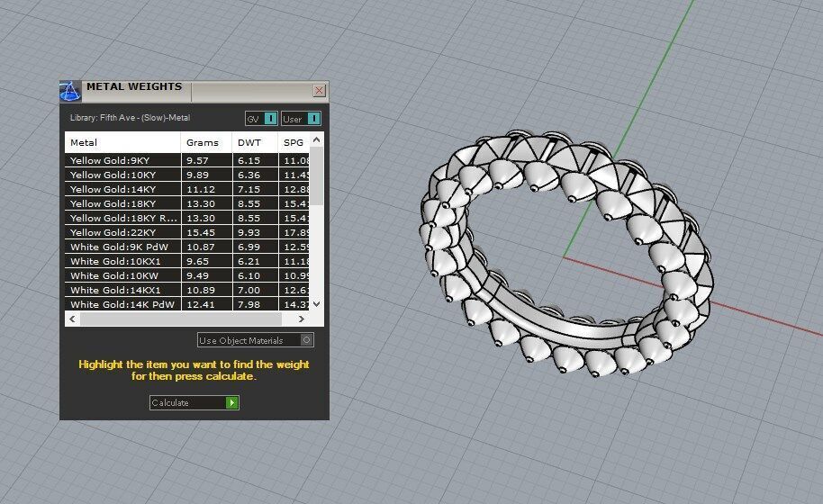Click the horizontal scrollbar thumb under table
Viewport: 823px width, 504px height.
tap(181, 319)
